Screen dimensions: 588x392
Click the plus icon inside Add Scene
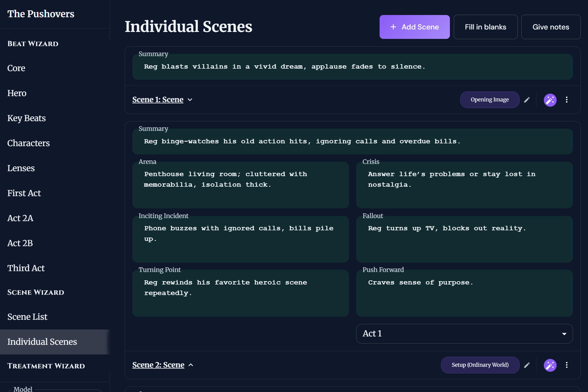click(393, 27)
